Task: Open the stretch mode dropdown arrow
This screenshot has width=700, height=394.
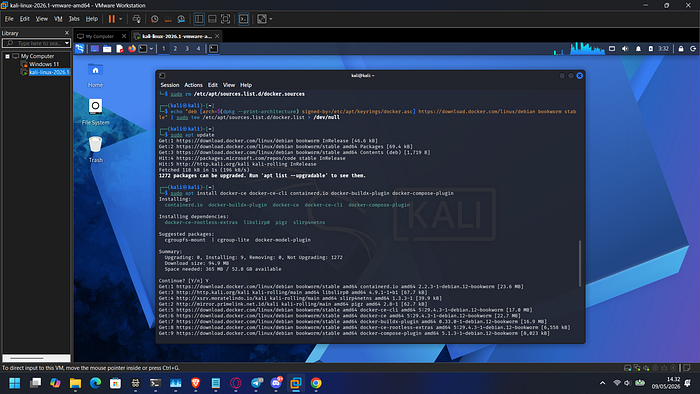Action: pos(271,19)
